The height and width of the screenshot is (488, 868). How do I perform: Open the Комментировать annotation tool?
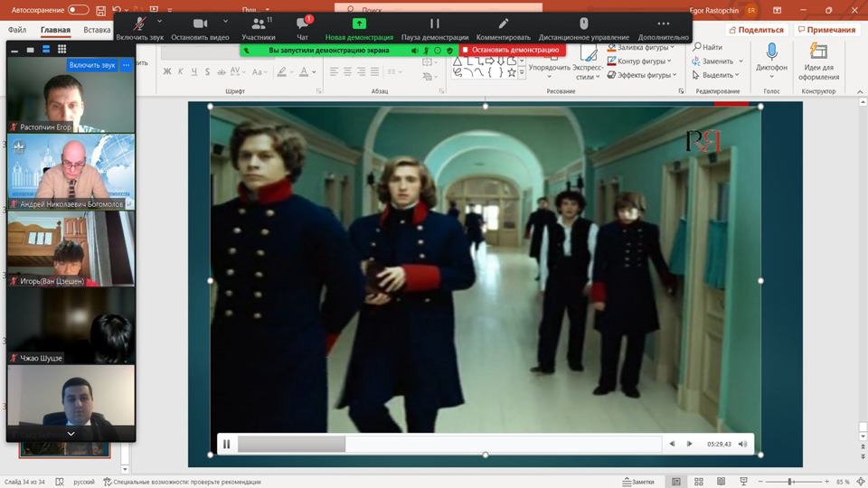click(504, 28)
